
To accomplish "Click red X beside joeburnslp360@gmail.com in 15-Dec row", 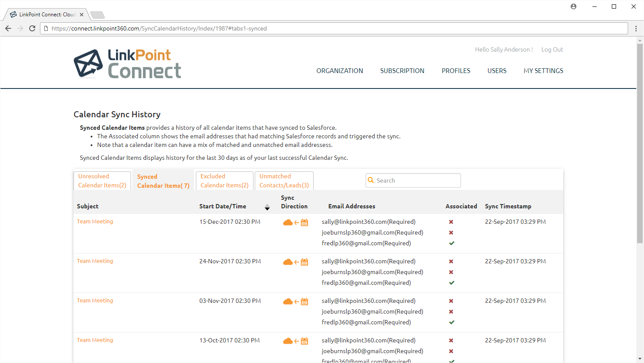I will (x=451, y=233).
